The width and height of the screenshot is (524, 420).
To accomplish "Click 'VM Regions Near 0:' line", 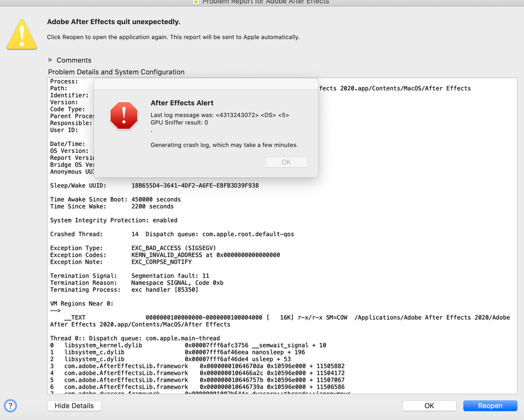I will 82,303.
